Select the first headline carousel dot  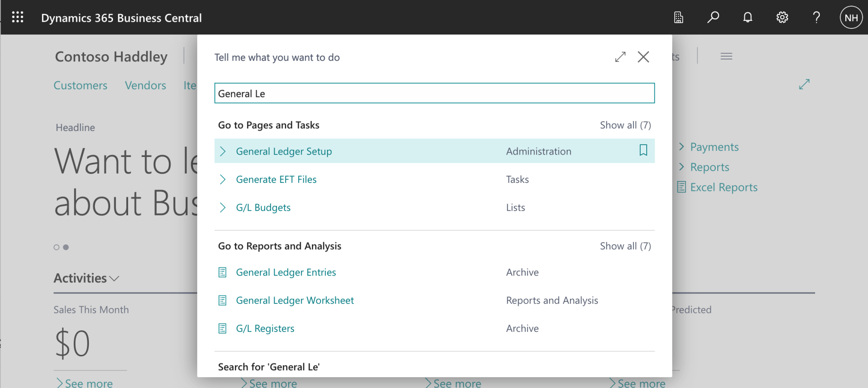tap(57, 247)
